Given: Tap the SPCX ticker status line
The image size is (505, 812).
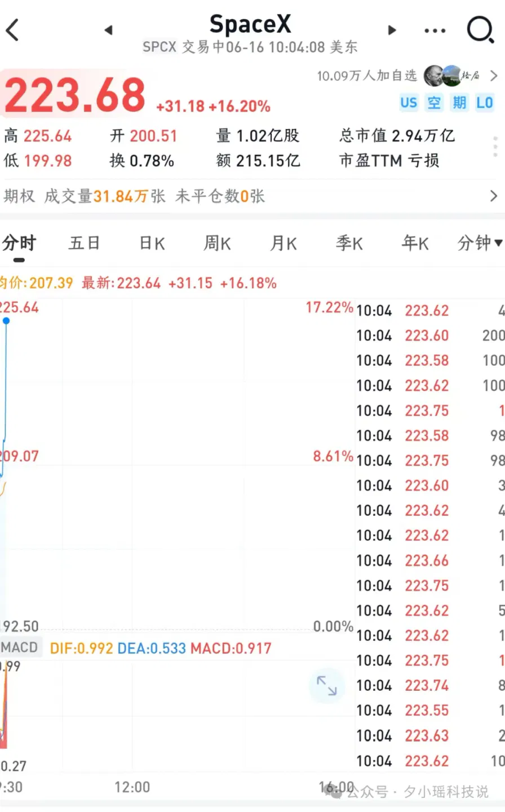Looking at the screenshot, I should [250, 47].
